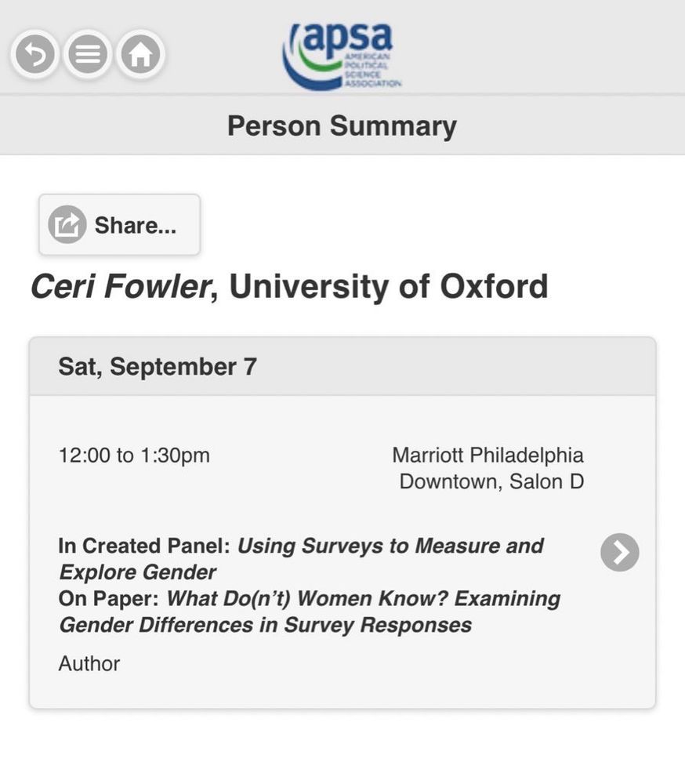Select the name Ceri Fowler
Image resolution: width=685 pixels, height=784 pixels.
pyautogui.click(x=120, y=287)
